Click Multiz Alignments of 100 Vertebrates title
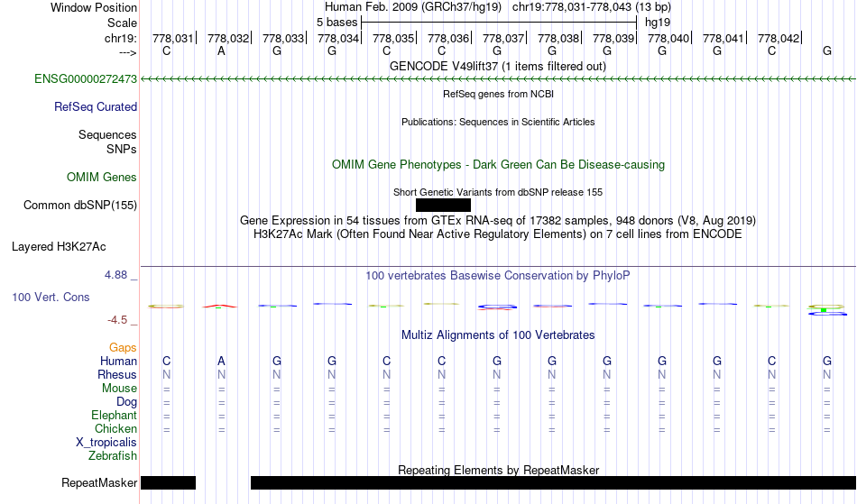Screen dimensions: 857x504 498,334
